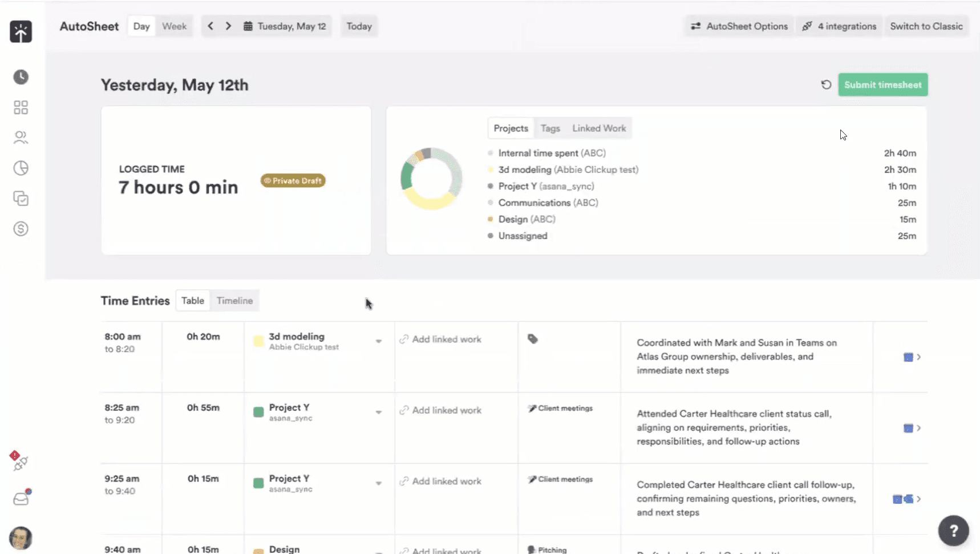Click the Private Draft badge
The height and width of the screenshot is (554, 980).
pyautogui.click(x=293, y=181)
